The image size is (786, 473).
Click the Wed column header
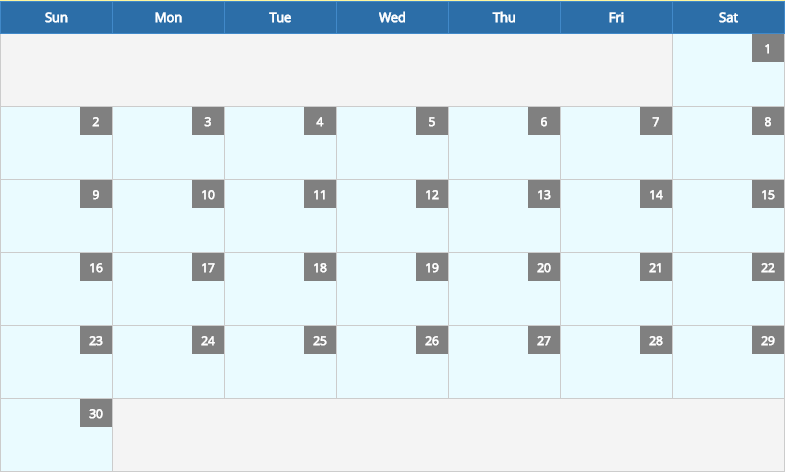point(392,18)
